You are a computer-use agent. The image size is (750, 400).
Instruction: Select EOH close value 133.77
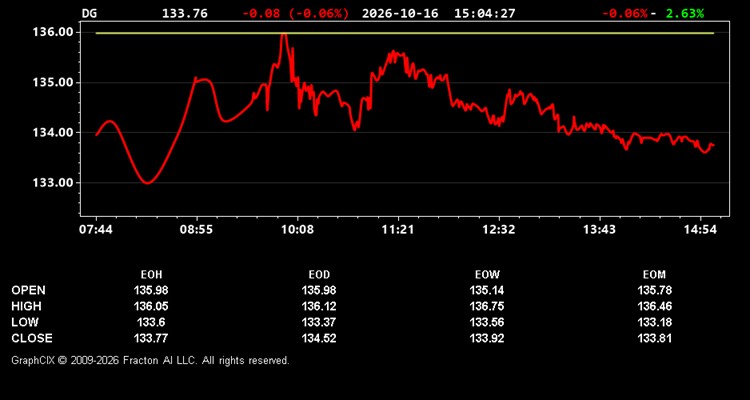pyautogui.click(x=151, y=338)
